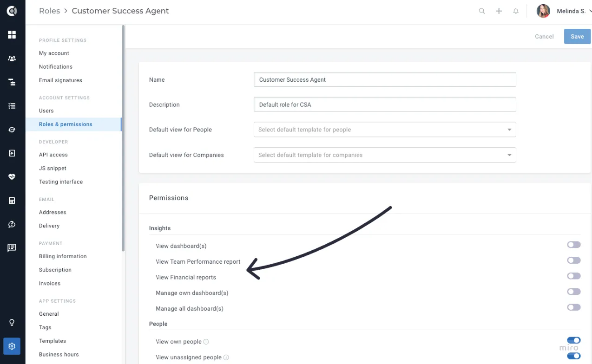Click the plus add icon in the header

tap(499, 11)
